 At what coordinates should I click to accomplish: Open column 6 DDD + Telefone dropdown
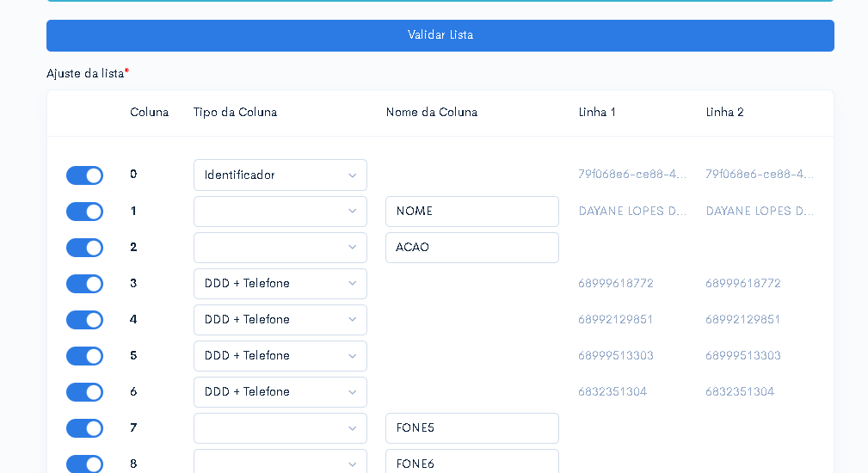coord(280,392)
